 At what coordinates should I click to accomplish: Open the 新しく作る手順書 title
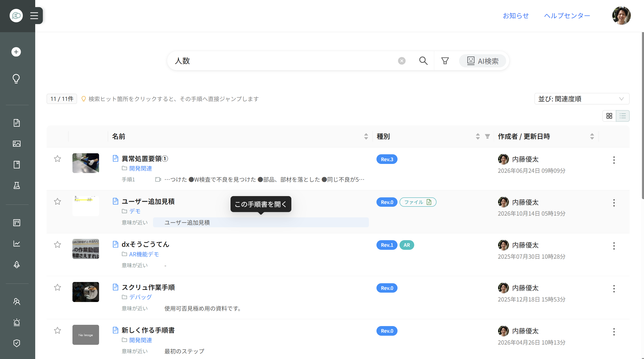click(x=148, y=330)
